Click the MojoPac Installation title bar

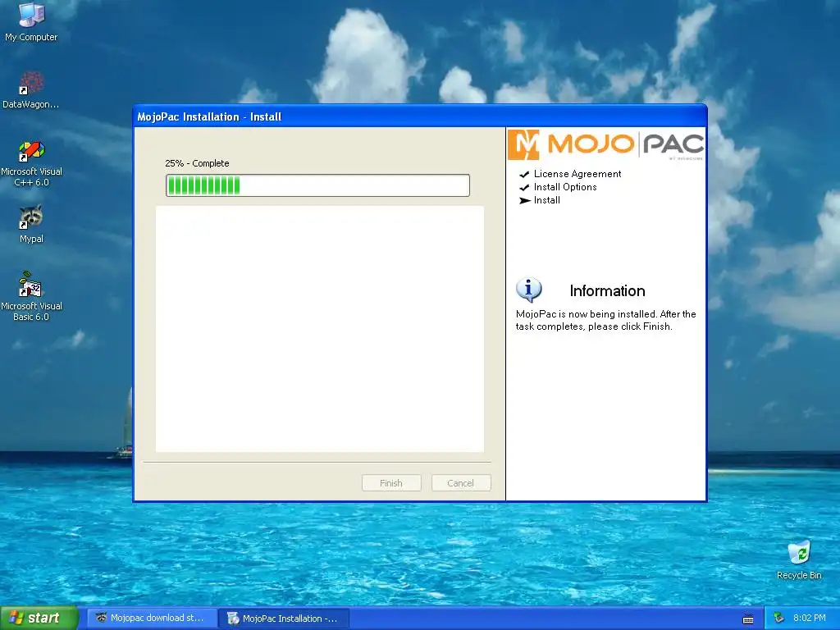(419, 116)
